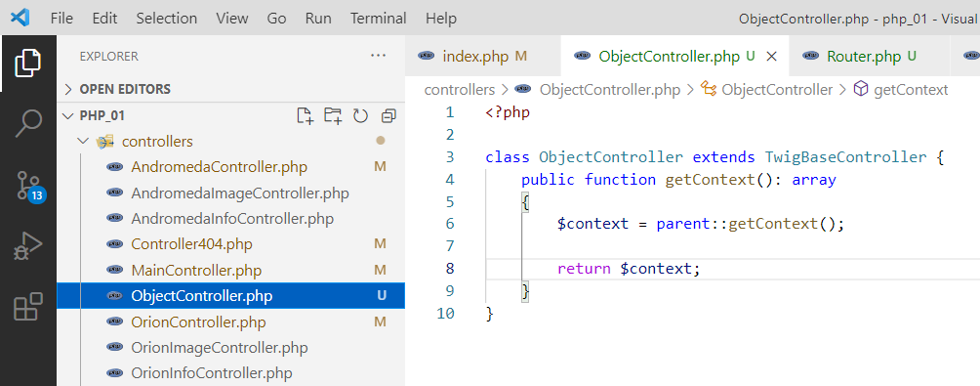Open MainController.php in the file tree
The width and height of the screenshot is (980, 386).
click(196, 271)
